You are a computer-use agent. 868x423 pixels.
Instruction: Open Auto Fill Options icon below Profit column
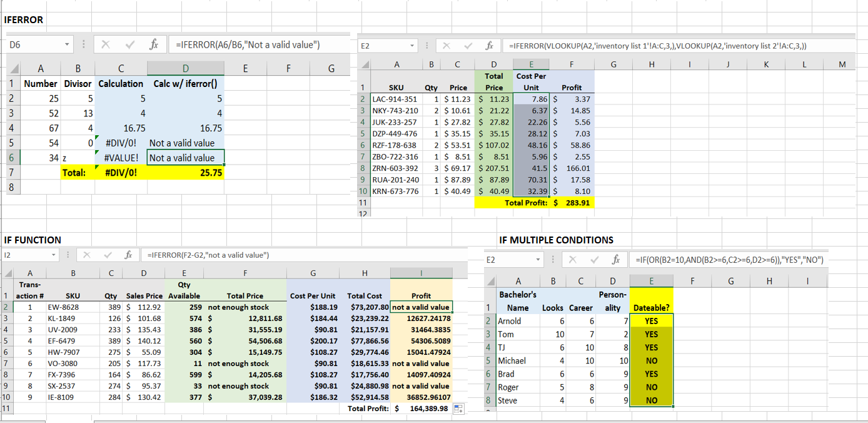(x=458, y=409)
